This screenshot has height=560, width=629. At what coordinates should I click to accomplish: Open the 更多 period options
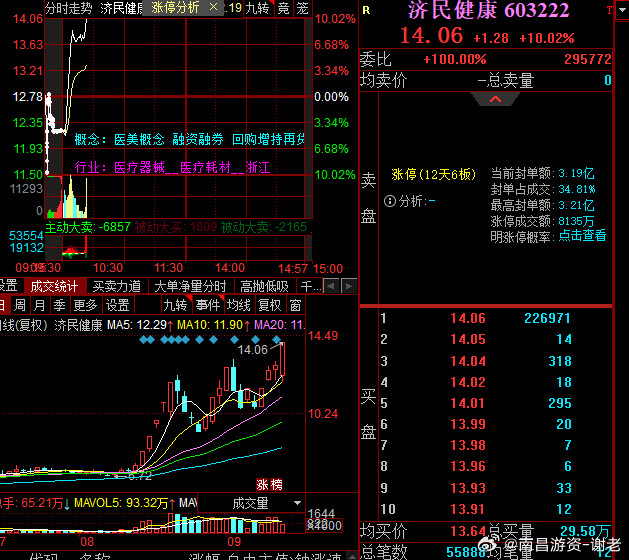(85, 305)
